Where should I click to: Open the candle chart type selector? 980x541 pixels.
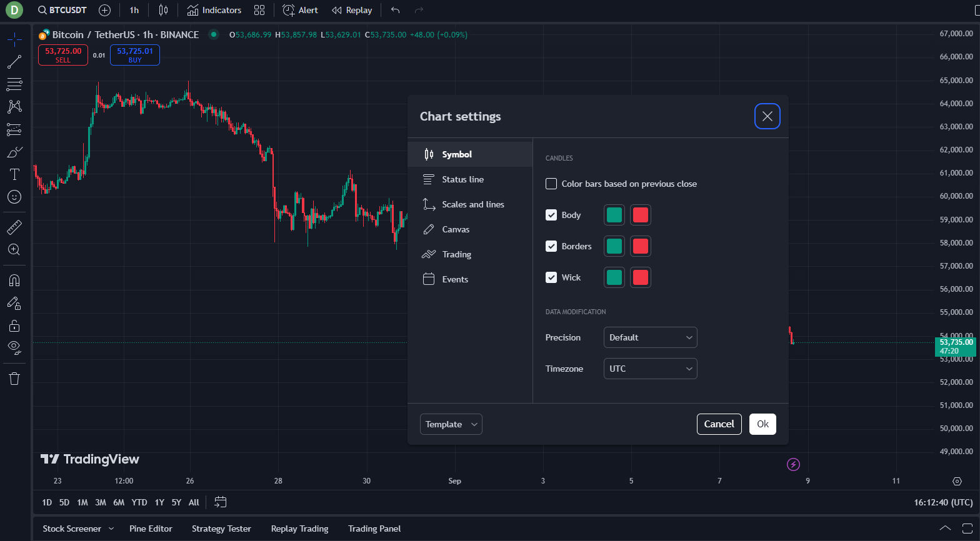[x=163, y=10]
